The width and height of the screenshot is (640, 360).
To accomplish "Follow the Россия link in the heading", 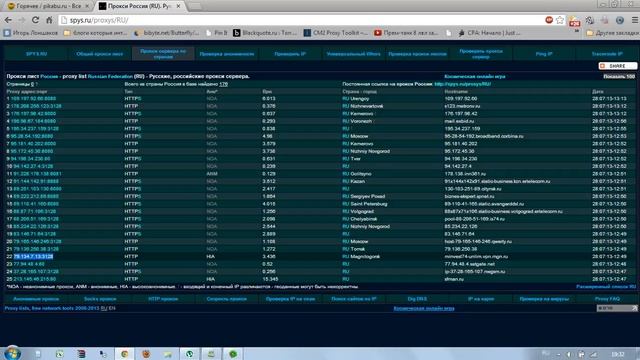I will (x=49, y=76).
